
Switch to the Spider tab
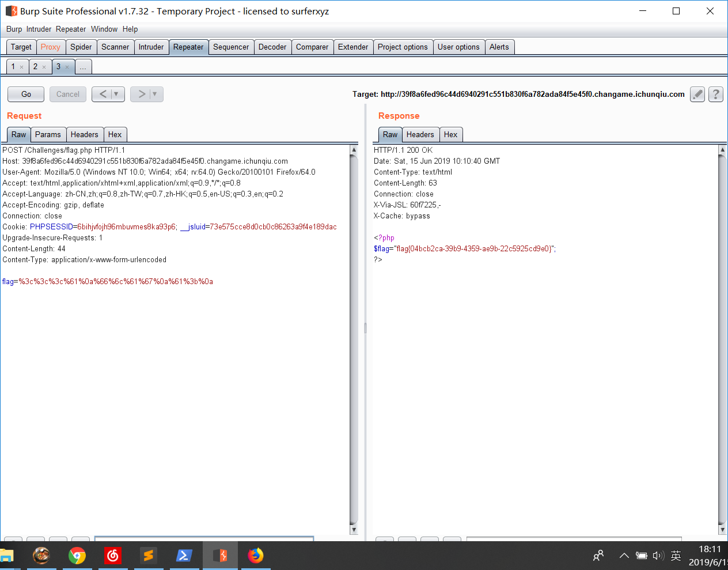[81, 47]
